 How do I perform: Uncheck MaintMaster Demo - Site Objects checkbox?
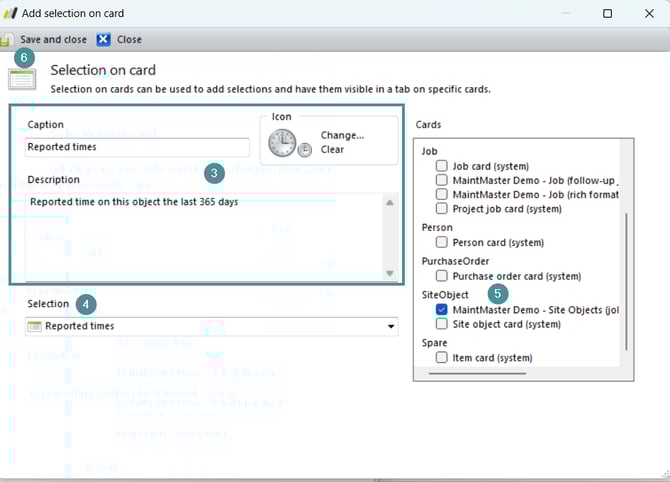pyautogui.click(x=442, y=310)
